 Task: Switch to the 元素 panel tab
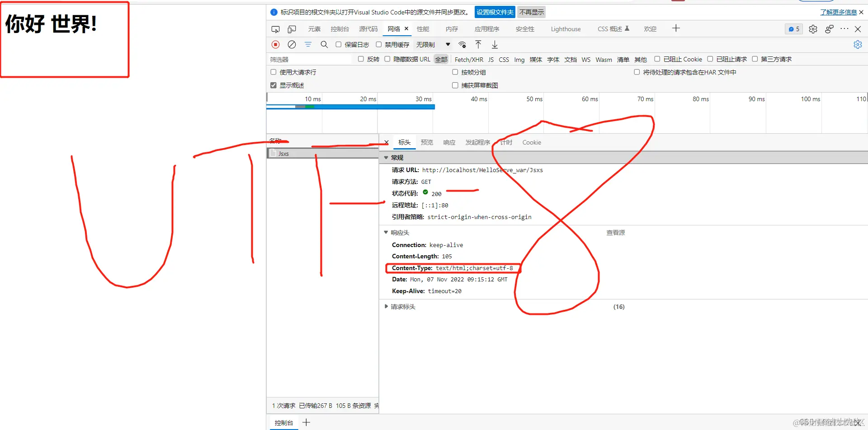point(314,29)
